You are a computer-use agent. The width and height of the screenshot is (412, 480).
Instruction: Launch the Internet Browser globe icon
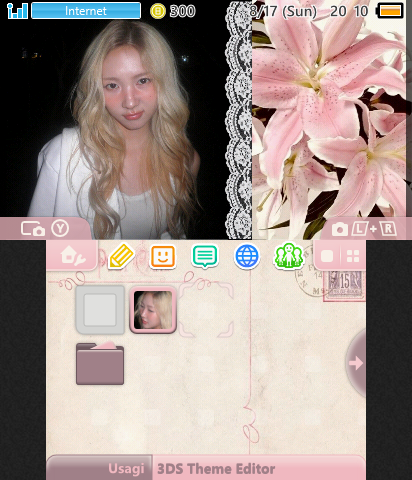pos(247,256)
